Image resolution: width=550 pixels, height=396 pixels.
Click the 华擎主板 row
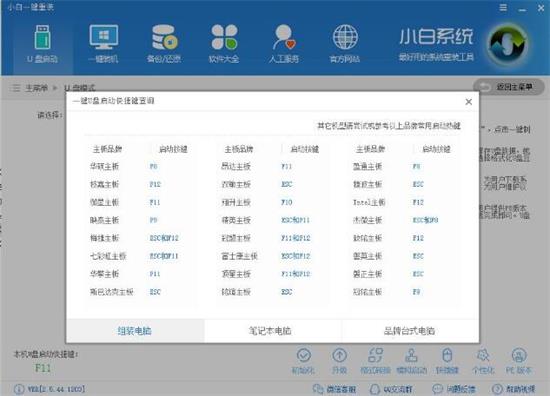click(140, 274)
